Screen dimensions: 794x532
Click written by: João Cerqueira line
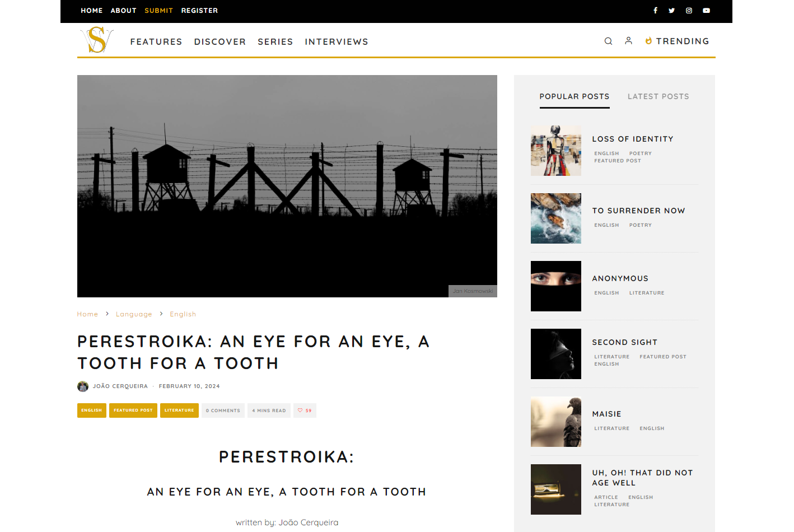pos(287,522)
